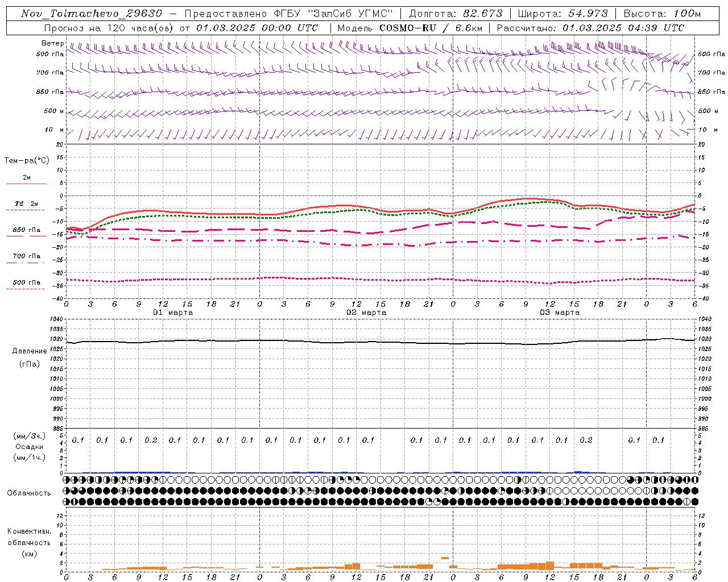Click the Широта: 54.973 header field
The width and height of the screenshot is (728, 582).
point(562,14)
